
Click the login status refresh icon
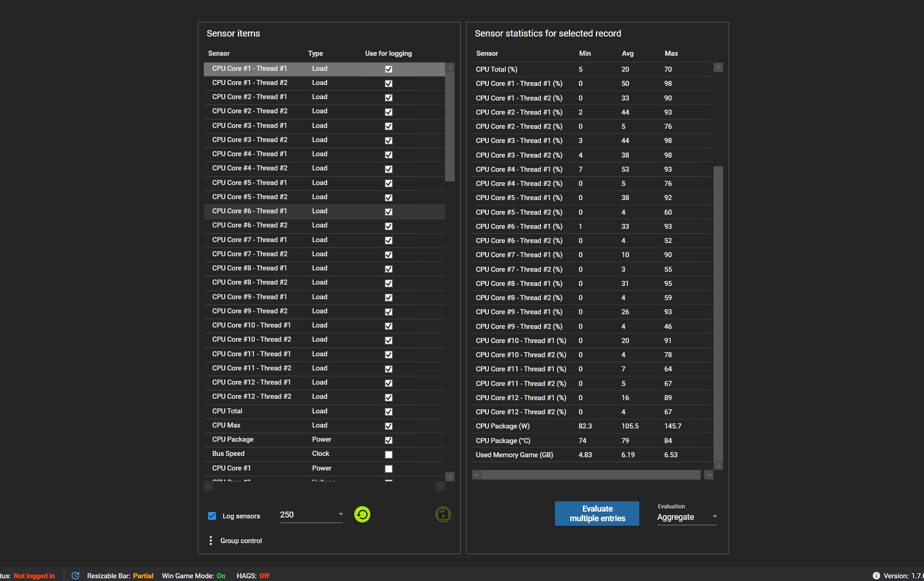[76, 576]
